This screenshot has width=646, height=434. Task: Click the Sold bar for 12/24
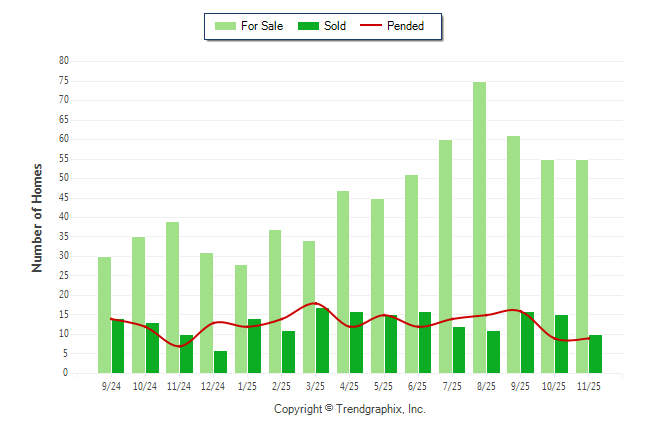click(220, 362)
